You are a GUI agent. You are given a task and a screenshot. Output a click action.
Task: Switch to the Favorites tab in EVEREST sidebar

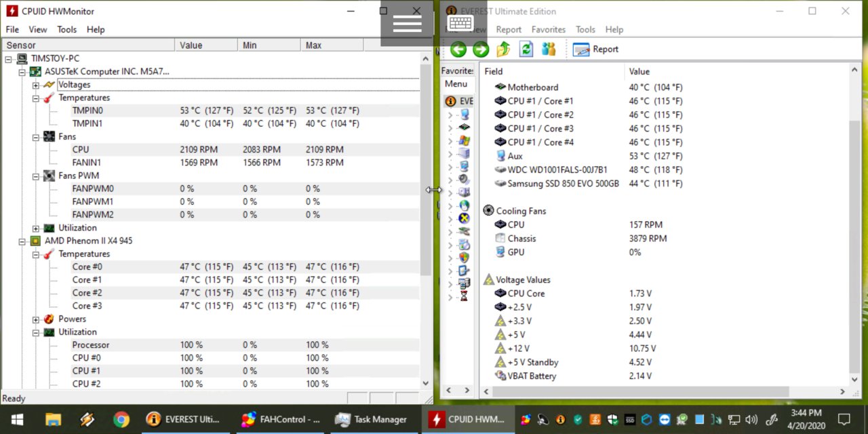(x=458, y=71)
